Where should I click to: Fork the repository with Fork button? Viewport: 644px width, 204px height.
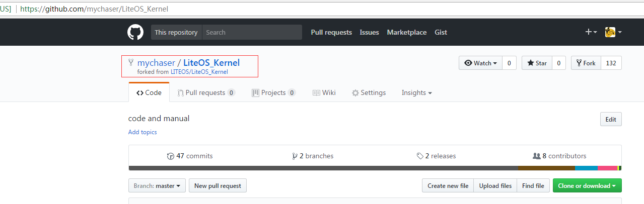coord(586,63)
